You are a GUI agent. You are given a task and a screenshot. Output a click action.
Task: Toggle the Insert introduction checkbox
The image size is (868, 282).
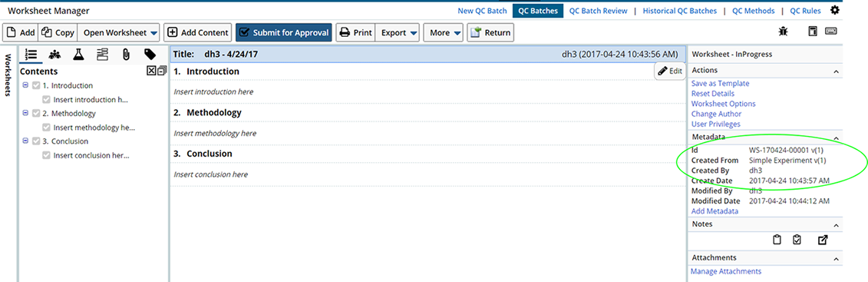(47, 100)
